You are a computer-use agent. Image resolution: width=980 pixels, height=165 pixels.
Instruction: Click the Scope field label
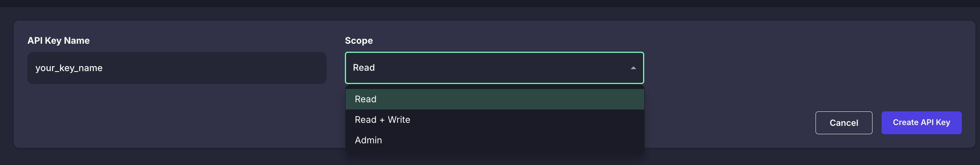tap(358, 40)
